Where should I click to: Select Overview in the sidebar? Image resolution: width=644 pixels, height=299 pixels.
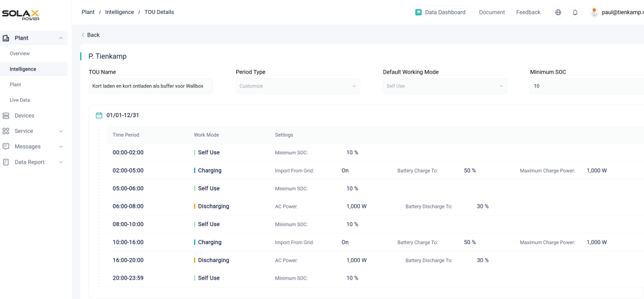click(x=20, y=54)
